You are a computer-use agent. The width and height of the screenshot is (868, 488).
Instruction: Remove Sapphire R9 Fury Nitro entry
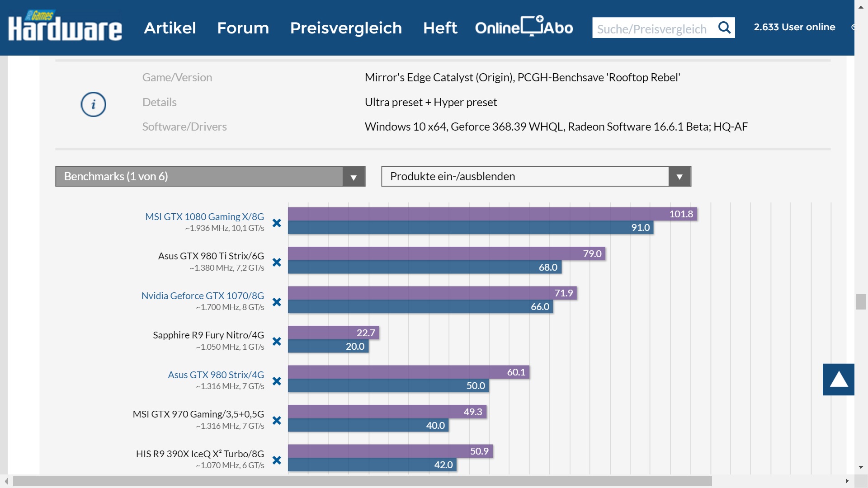[277, 341]
